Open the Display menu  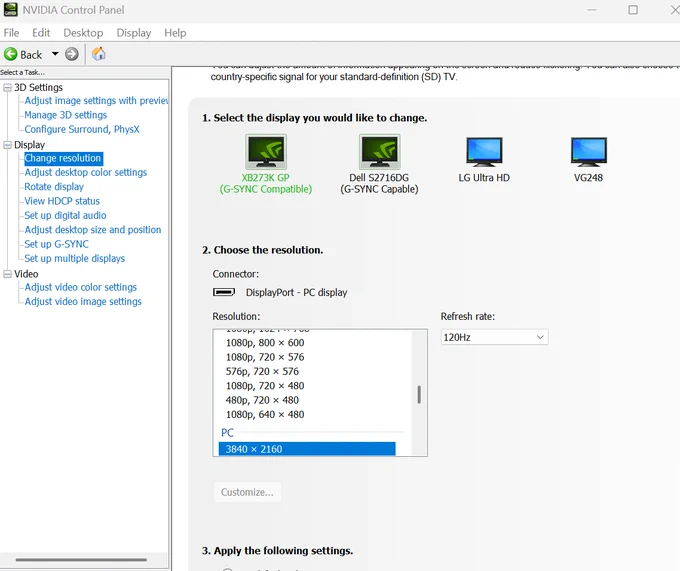pos(134,33)
